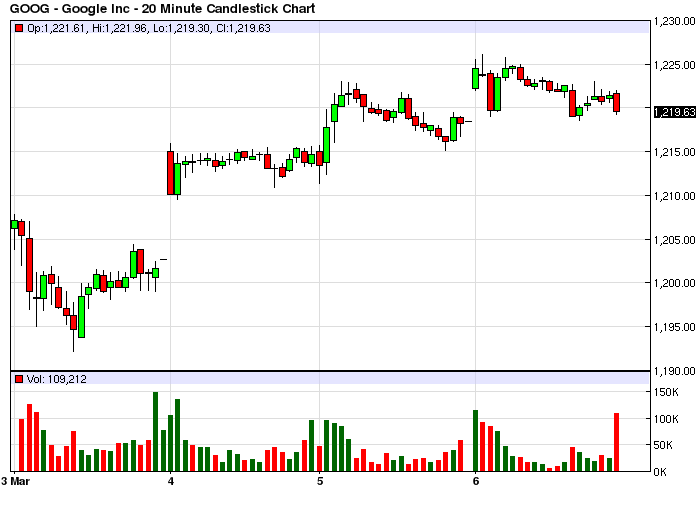Click the red legend square beside 'Vol: 109,212'
Viewport: 700px width, 512px height.
(19, 379)
